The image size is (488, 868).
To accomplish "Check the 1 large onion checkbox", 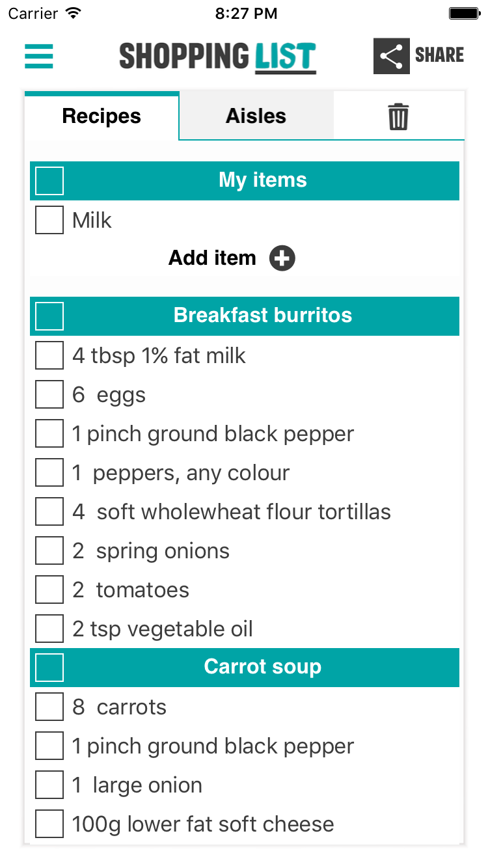I will point(49,785).
